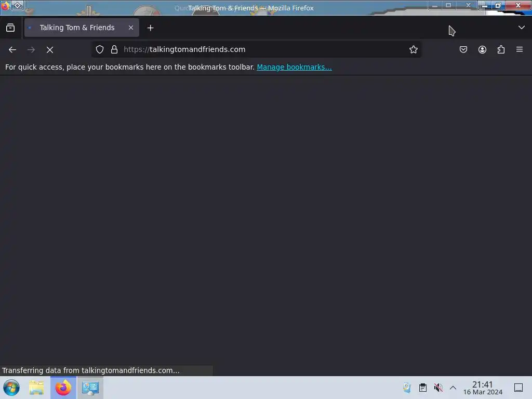Go back to the previous page
Image resolution: width=532 pixels, height=399 pixels.
[12, 49]
